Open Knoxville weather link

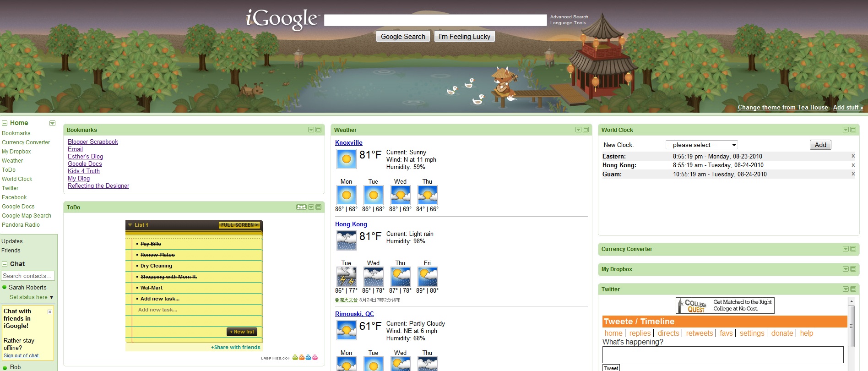click(x=348, y=143)
